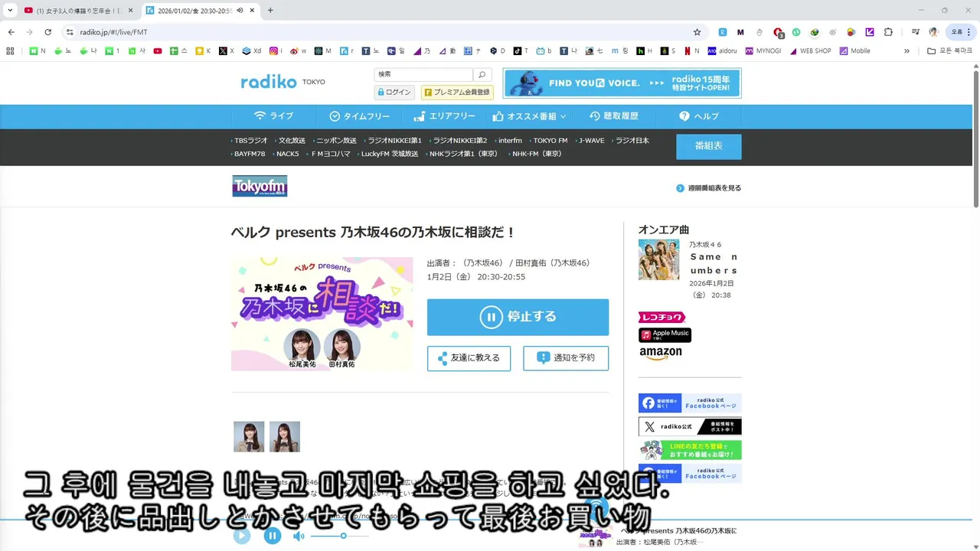Open the X bookmark in bookmarks bar
This screenshot has width=980, height=551.
click(227, 51)
